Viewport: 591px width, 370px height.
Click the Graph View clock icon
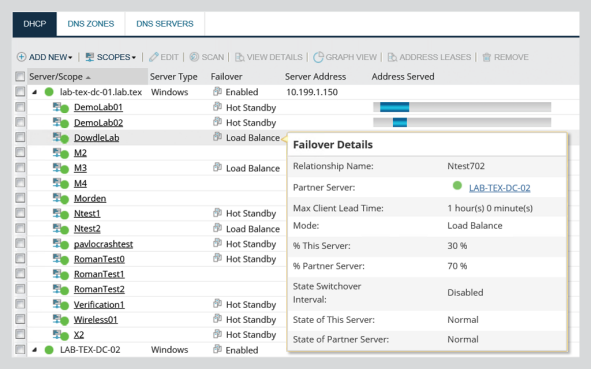318,57
